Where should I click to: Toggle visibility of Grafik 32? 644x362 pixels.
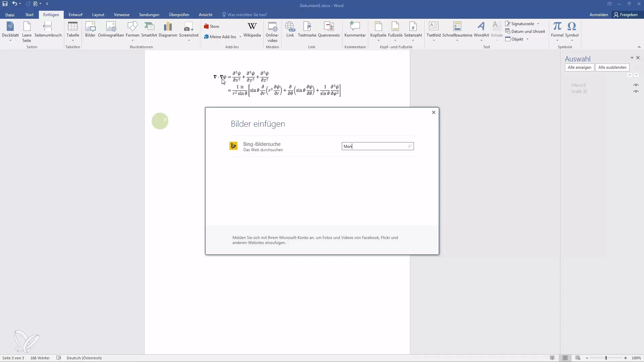(636, 92)
